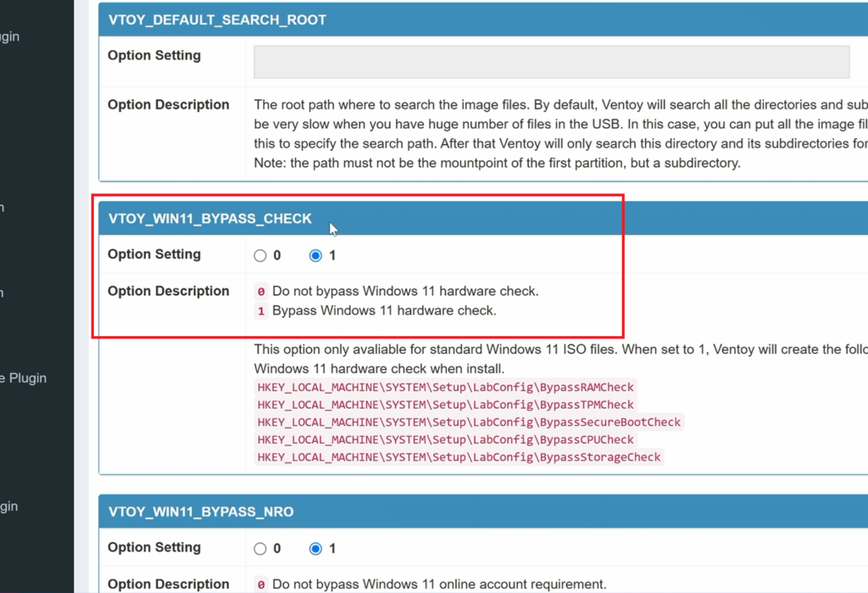Click the BypassTPMCheck registry key text
The width and height of the screenshot is (868, 593).
[445, 405]
